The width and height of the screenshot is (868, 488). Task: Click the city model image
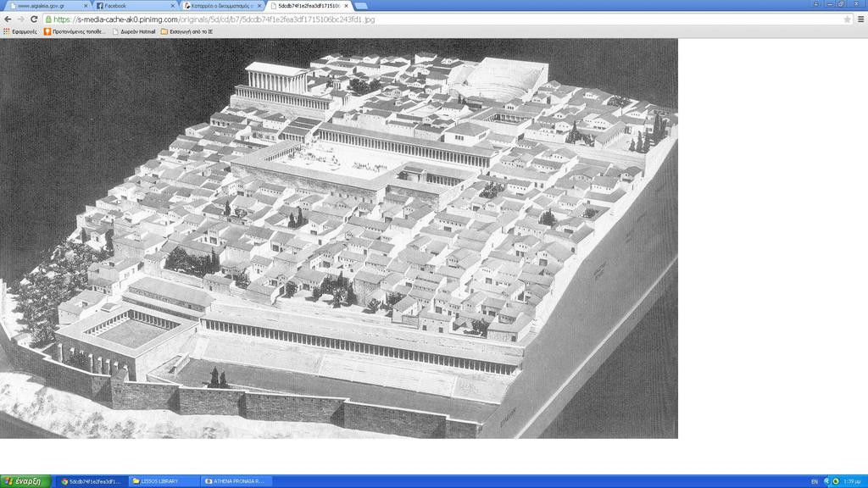[339, 238]
